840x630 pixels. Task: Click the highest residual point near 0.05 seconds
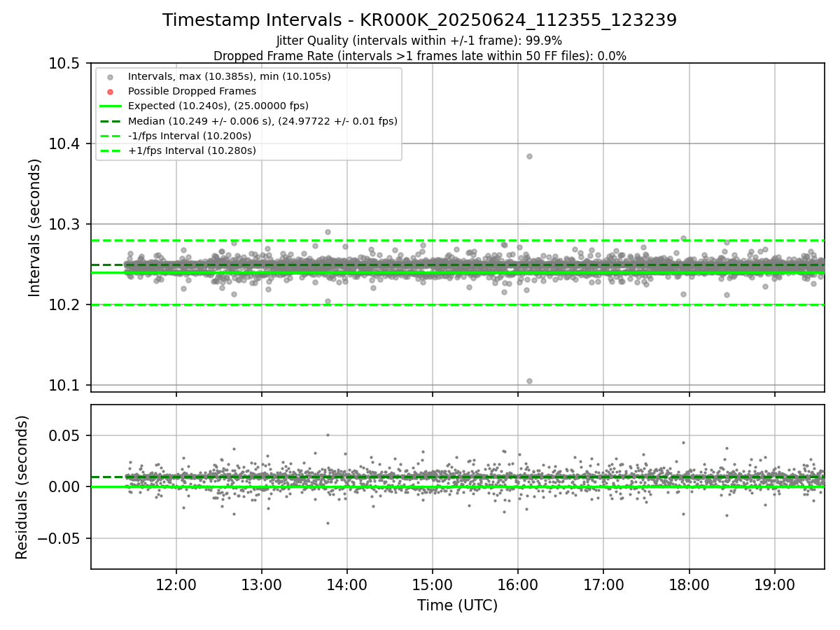point(328,435)
